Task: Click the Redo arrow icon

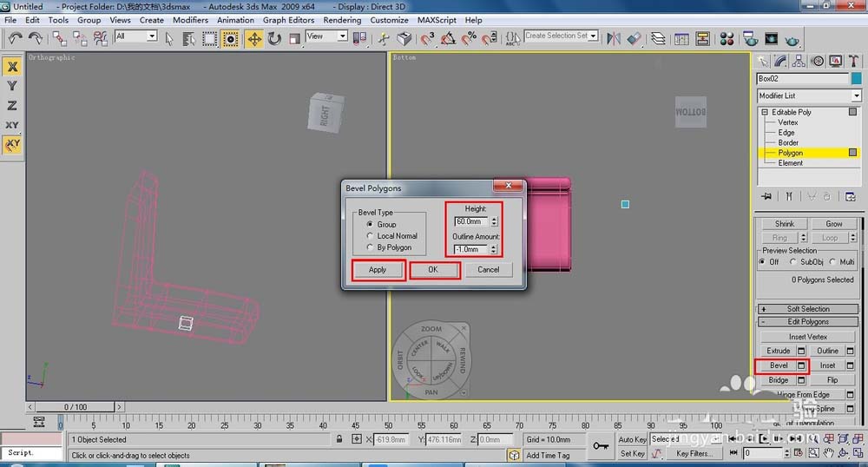Action: tap(36, 38)
